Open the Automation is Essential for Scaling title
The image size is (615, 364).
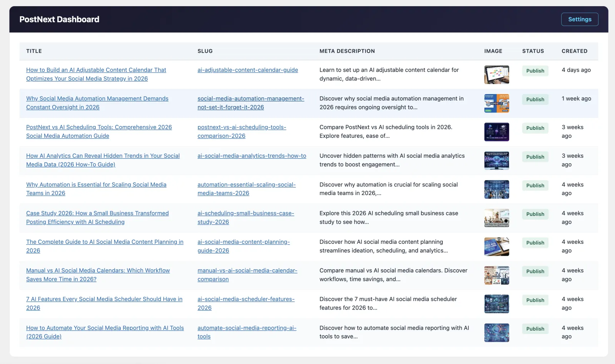click(x=96, y=189)
